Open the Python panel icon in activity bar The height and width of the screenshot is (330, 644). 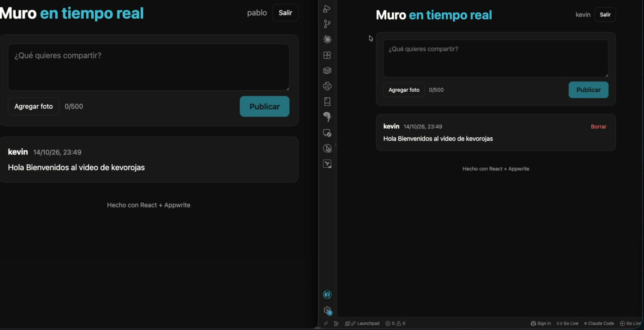coord(327,86)
